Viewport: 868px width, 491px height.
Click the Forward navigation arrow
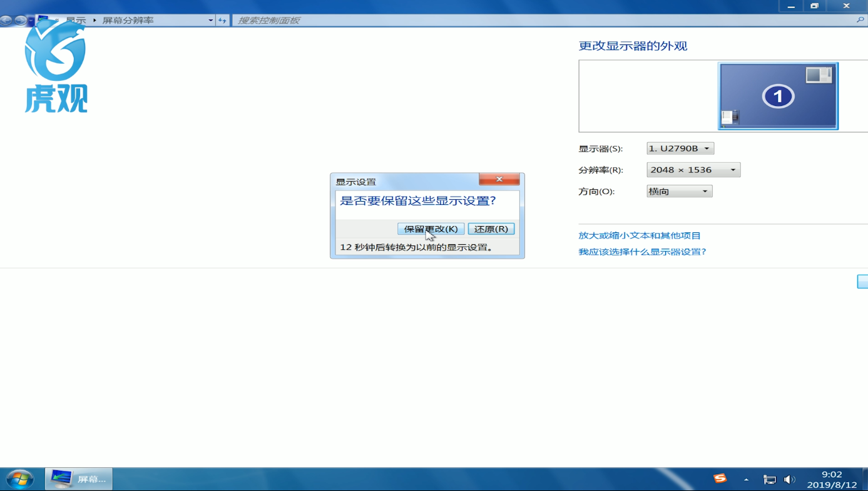[x=20, y=20]
